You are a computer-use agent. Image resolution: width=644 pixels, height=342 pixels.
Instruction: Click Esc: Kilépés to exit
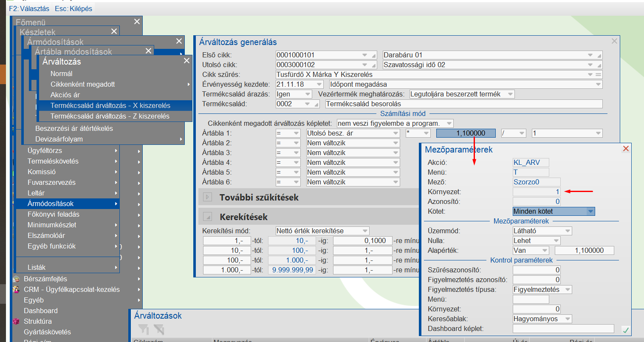click(73, 8)
